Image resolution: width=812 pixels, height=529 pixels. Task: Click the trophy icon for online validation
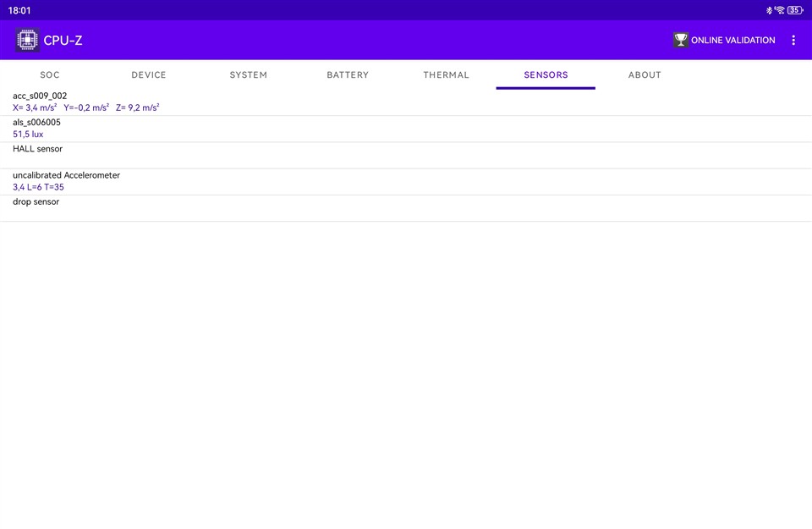click(680, 40)
